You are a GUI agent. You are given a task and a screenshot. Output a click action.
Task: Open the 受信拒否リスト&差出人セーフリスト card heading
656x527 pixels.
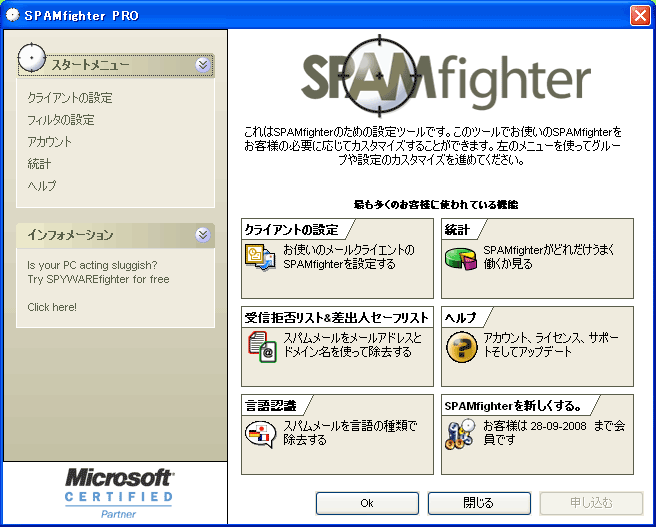coord(337,317)
